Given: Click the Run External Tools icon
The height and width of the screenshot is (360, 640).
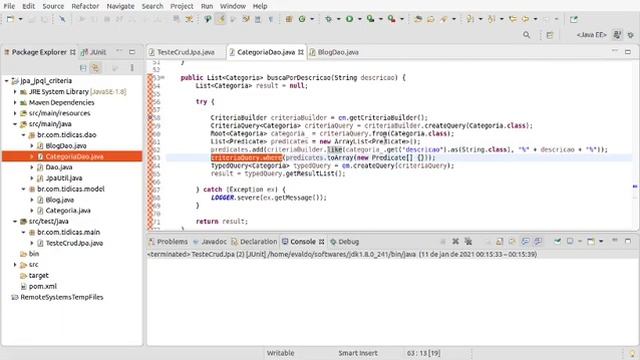Looking at the screenshot, I should point(392,19).
